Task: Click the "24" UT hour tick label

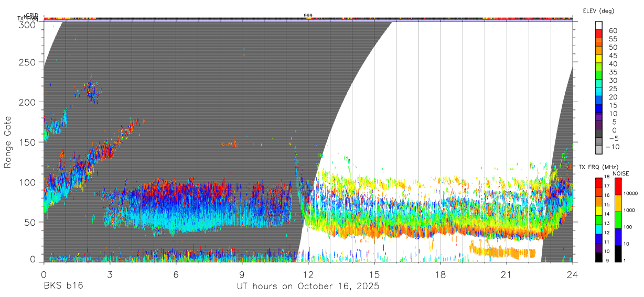Action: pos(573,274)
